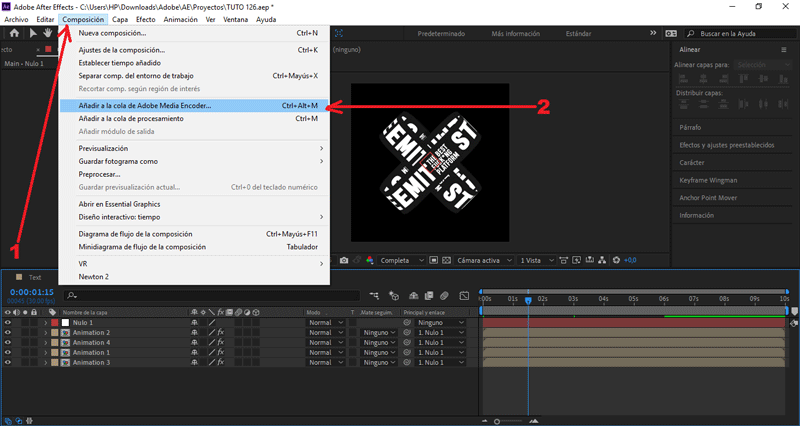Open the Párrafo panel
The image size is (800, 426).
(690, 128)
